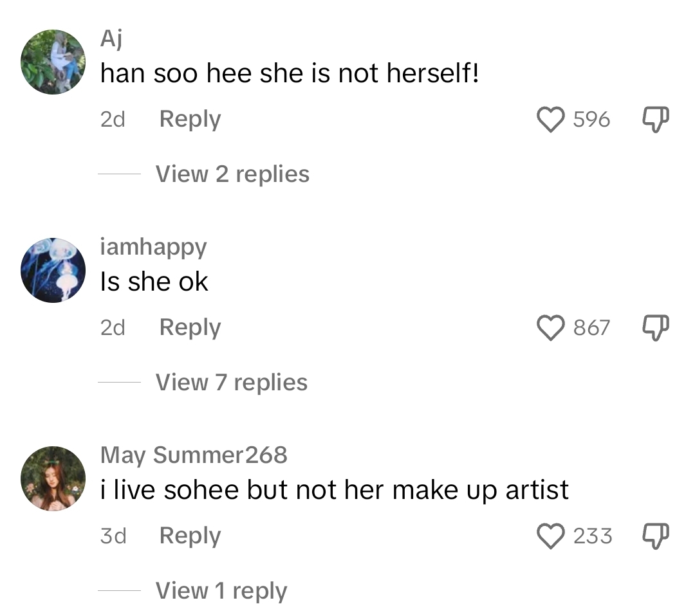Expand the 2 replies under Aj's comment
The height and width of the screenshot is (616, 695).
pos(232,174)
